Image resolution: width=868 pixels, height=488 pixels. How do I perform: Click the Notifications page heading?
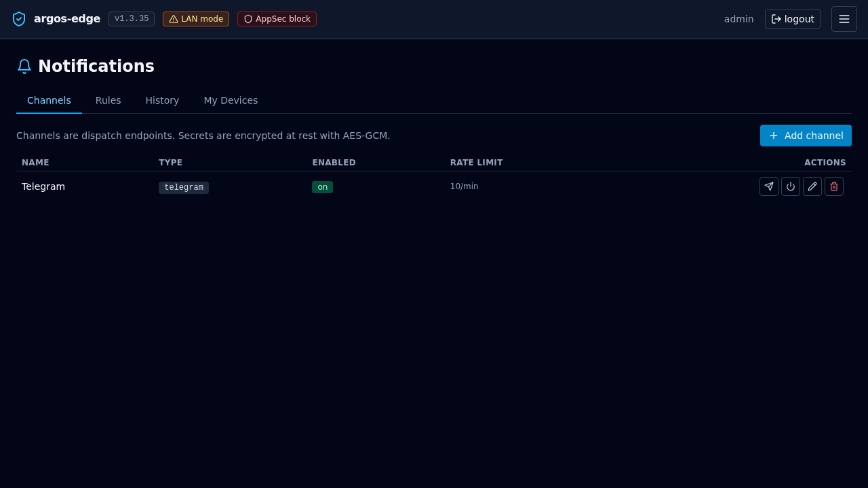click(96, 66)
